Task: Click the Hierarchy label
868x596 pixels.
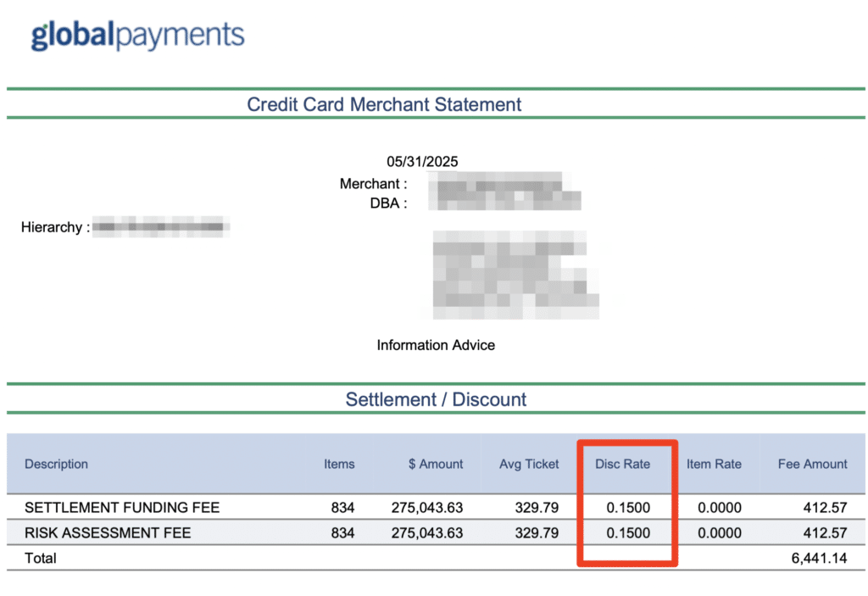Action: pyautogui.click(x=55, y=227)
